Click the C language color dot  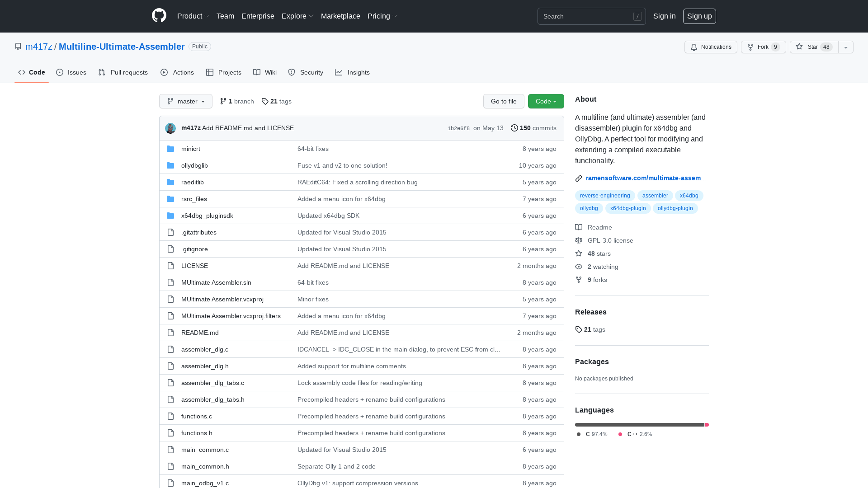pos(579,434)
